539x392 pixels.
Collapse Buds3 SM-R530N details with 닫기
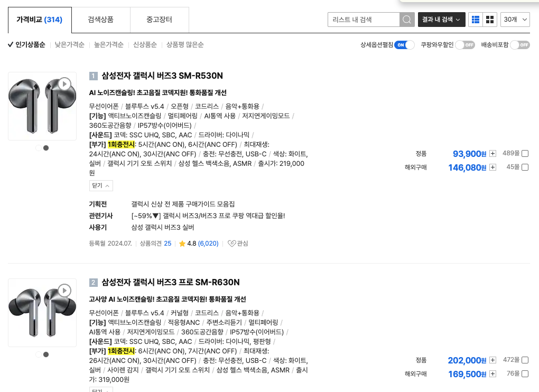click(101, 185)
